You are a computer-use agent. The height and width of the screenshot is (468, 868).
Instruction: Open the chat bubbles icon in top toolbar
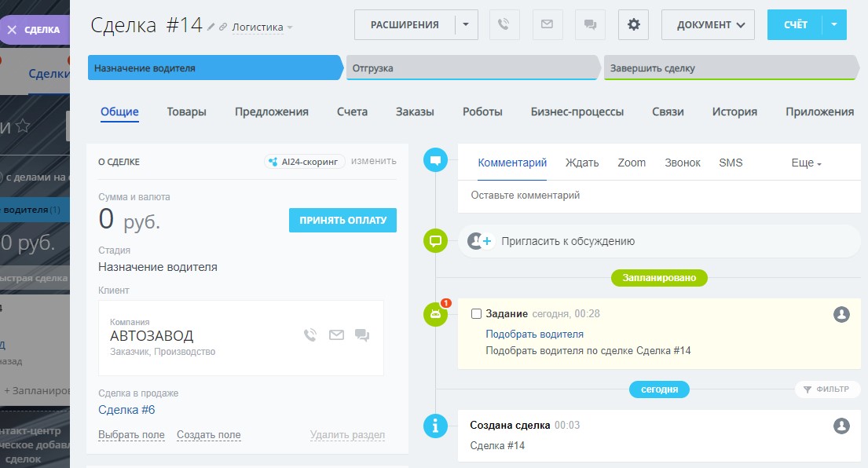tap(590, 24)
